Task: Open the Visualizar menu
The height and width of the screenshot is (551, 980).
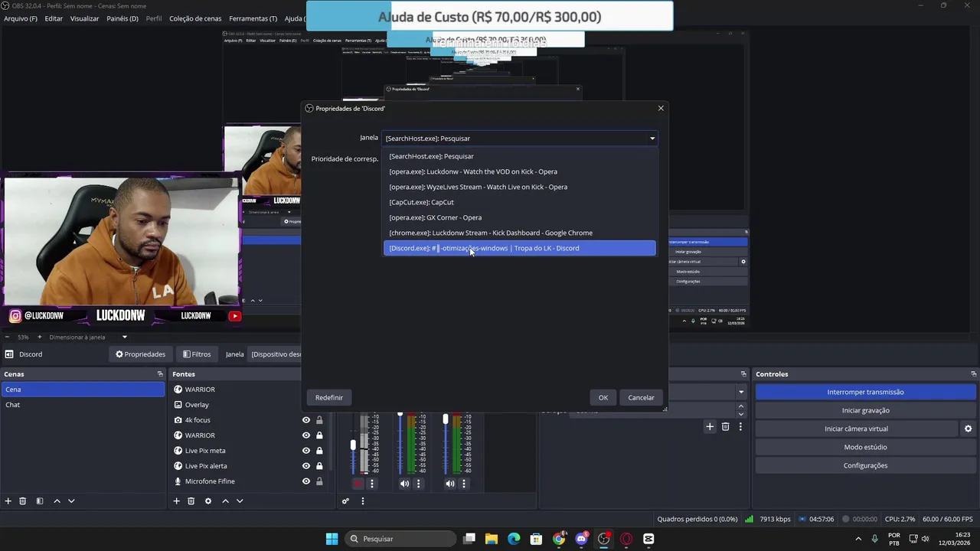Action: click(84, 18)
